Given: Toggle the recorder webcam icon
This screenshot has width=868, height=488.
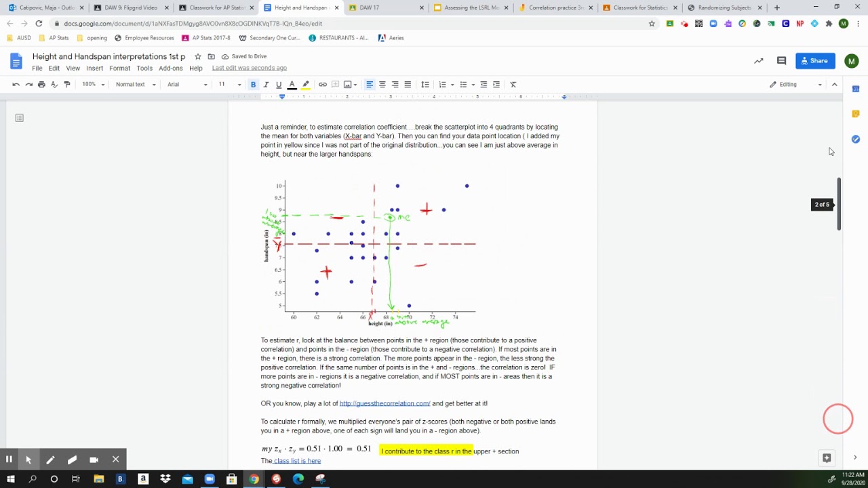Looking at the screenshot, I should (x=94, y=459).
